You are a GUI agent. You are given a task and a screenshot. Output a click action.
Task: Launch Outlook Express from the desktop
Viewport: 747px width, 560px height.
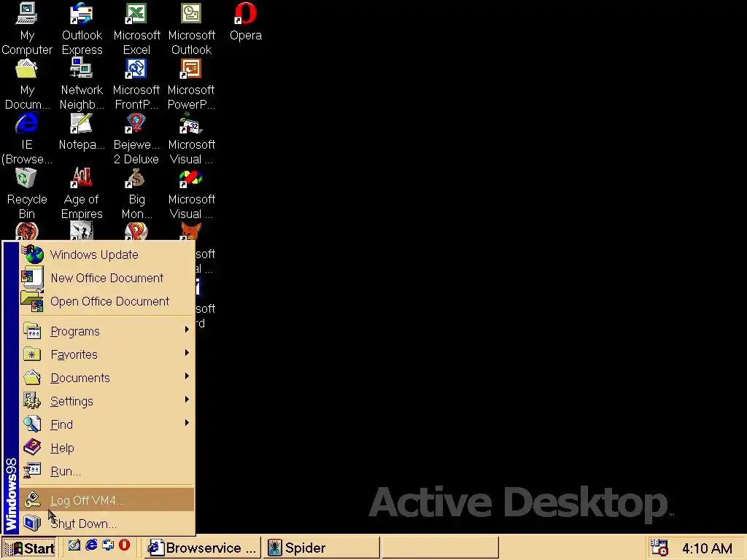82,28
